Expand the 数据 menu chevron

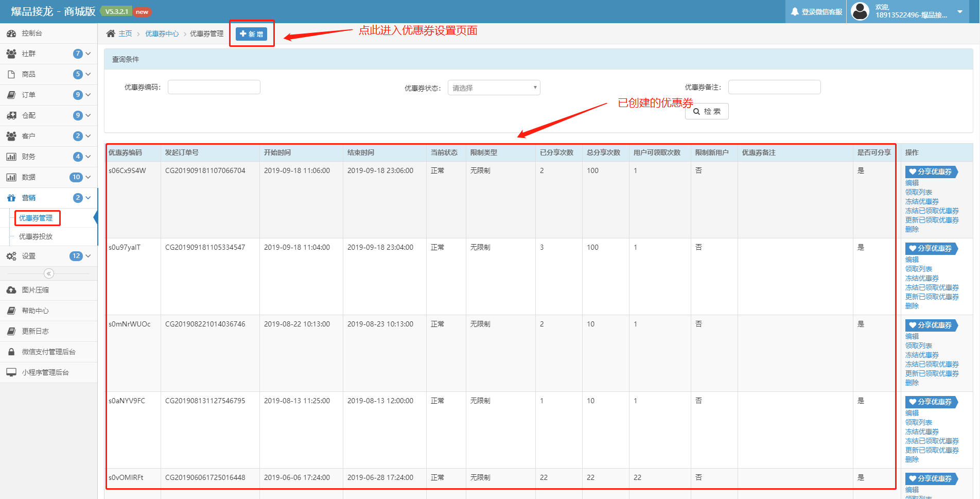[x=88, y=177]
